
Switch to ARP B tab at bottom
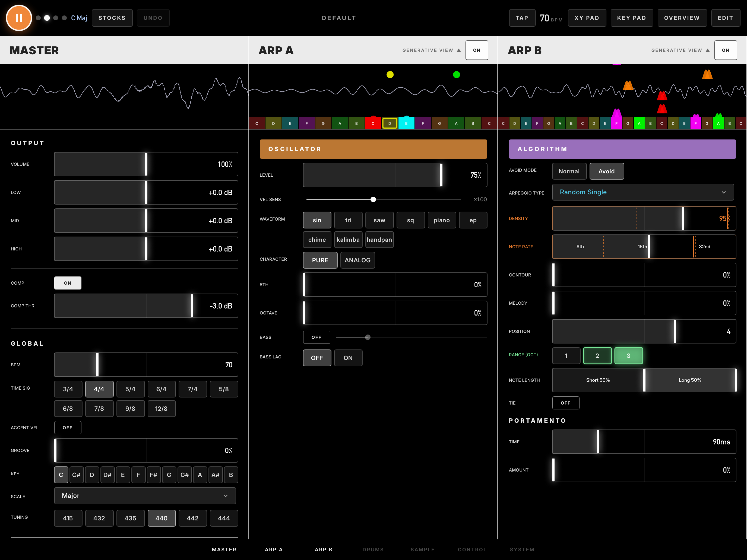(x=324, y=549)
